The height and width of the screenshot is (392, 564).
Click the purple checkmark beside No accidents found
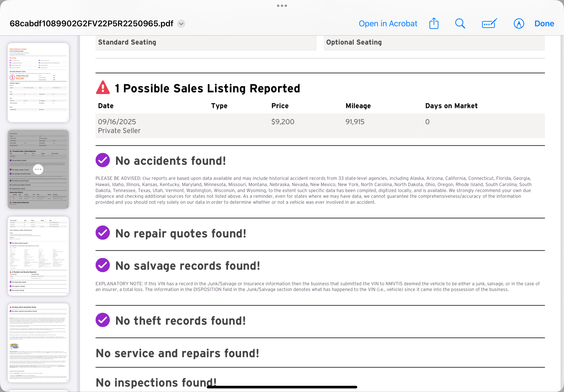pos(103,160)
